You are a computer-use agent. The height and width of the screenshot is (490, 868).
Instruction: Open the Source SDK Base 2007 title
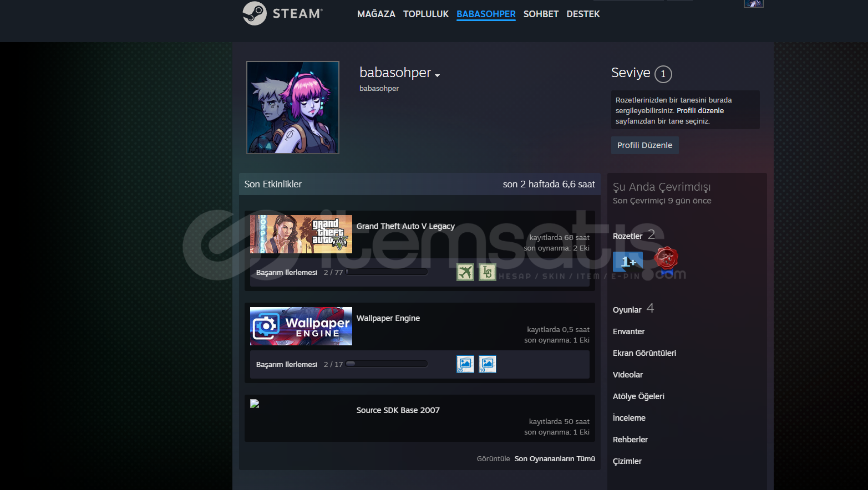point(398,410)
